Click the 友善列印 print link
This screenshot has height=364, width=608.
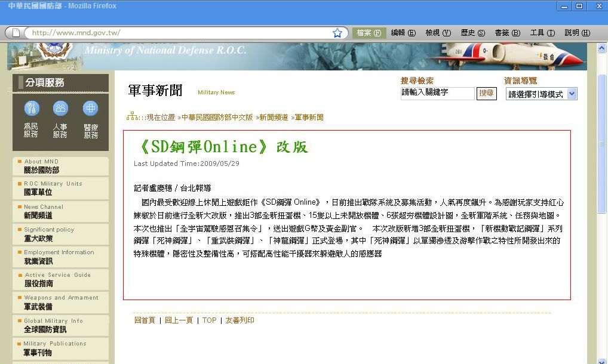[239, 320]
